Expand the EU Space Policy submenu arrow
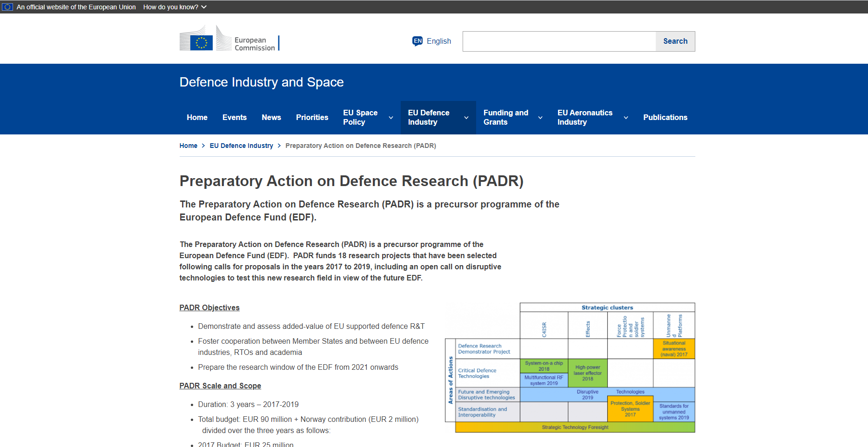The width and height of the screenshot is (868, 447). (391, 118)
